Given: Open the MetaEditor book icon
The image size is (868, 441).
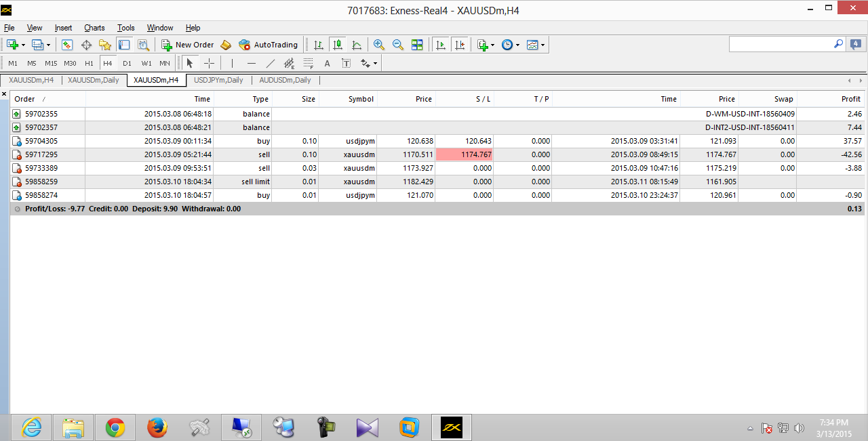Looking at the screenshot, I should (x=226, y=45).
